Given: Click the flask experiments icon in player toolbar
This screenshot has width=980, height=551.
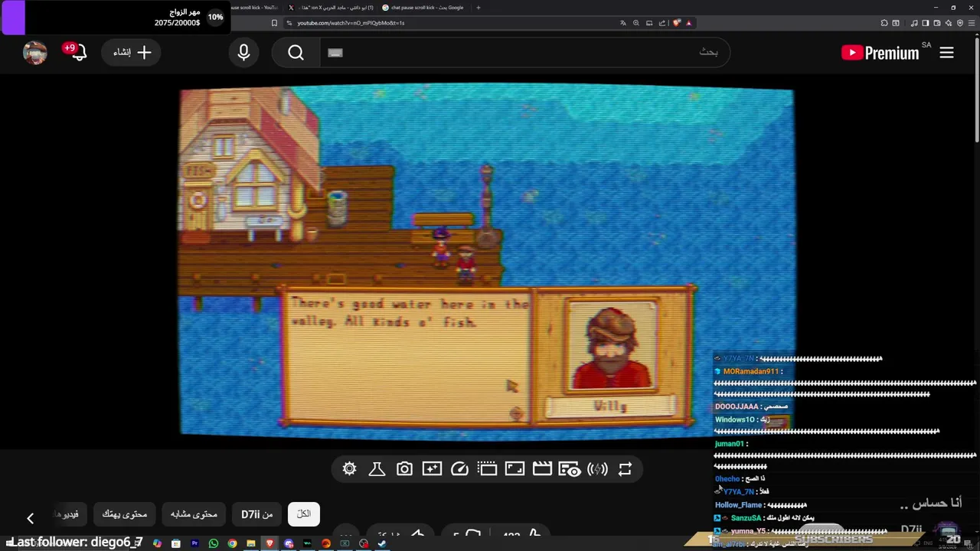Looking at the screenshot, I should click(377, 469).
